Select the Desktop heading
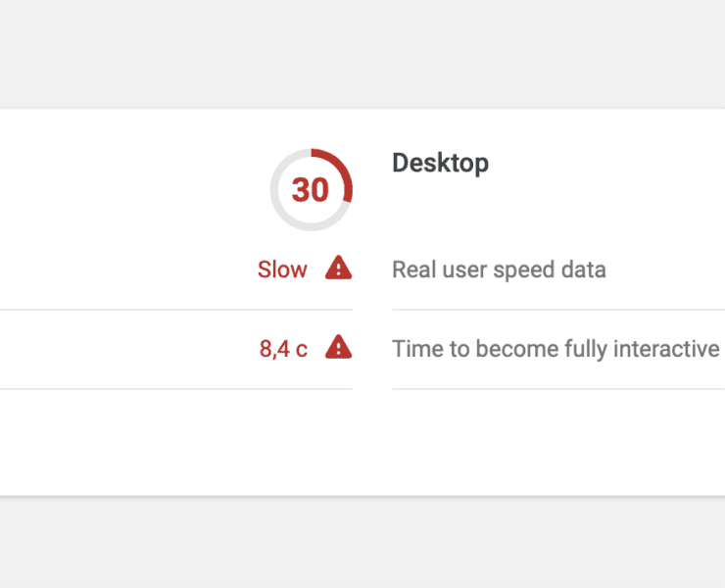This screenshot has width=725, height=588. 440,163
